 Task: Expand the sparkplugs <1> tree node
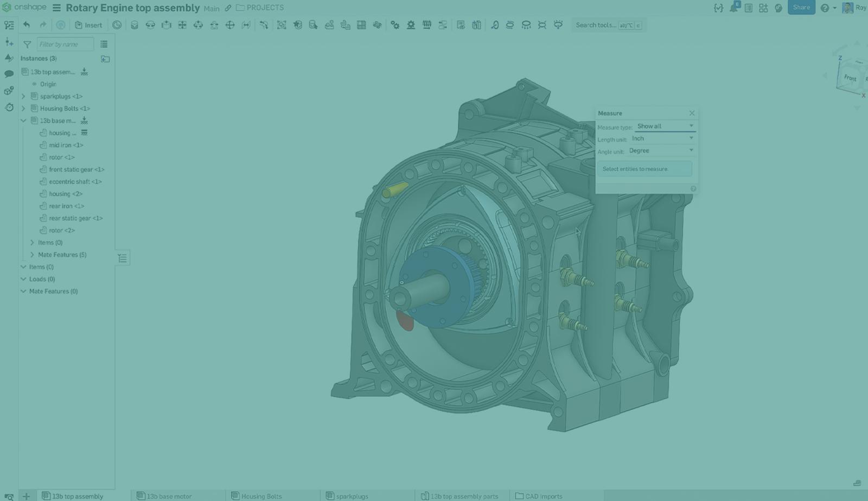tap(23, 97)
